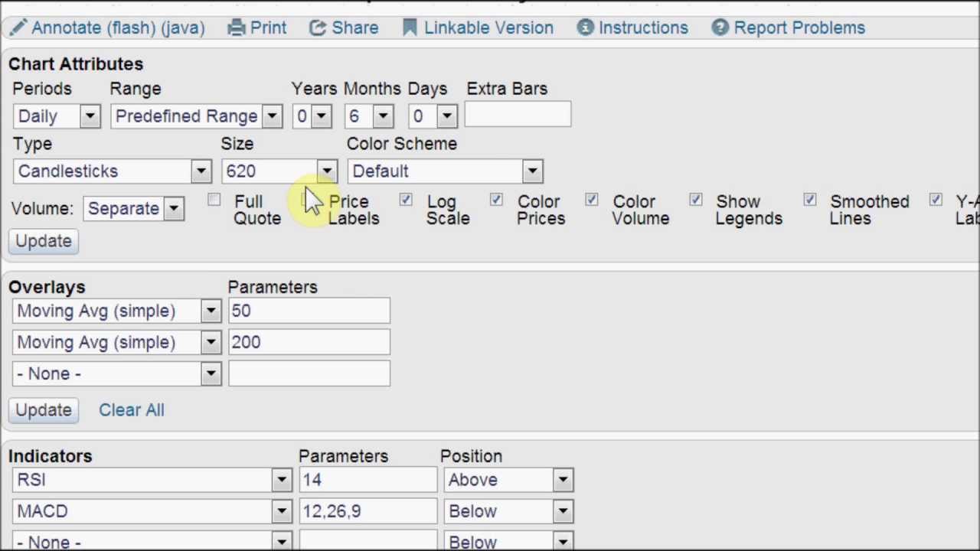Click the Annotate pencil icon

[x=18, y=28]
